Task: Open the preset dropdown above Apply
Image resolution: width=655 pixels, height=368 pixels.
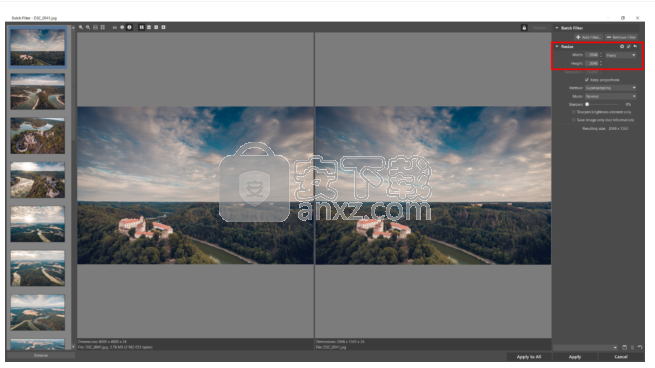Action: tap(586, 348)
